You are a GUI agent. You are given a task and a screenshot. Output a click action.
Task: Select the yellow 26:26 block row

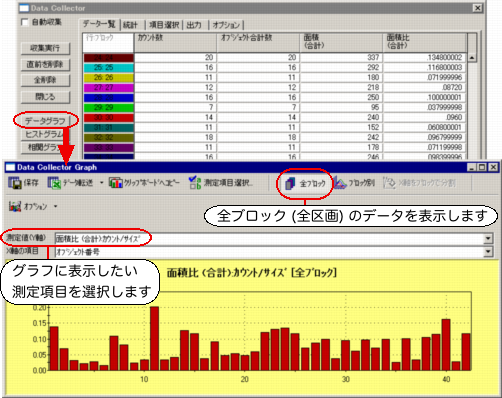point(108,77)
